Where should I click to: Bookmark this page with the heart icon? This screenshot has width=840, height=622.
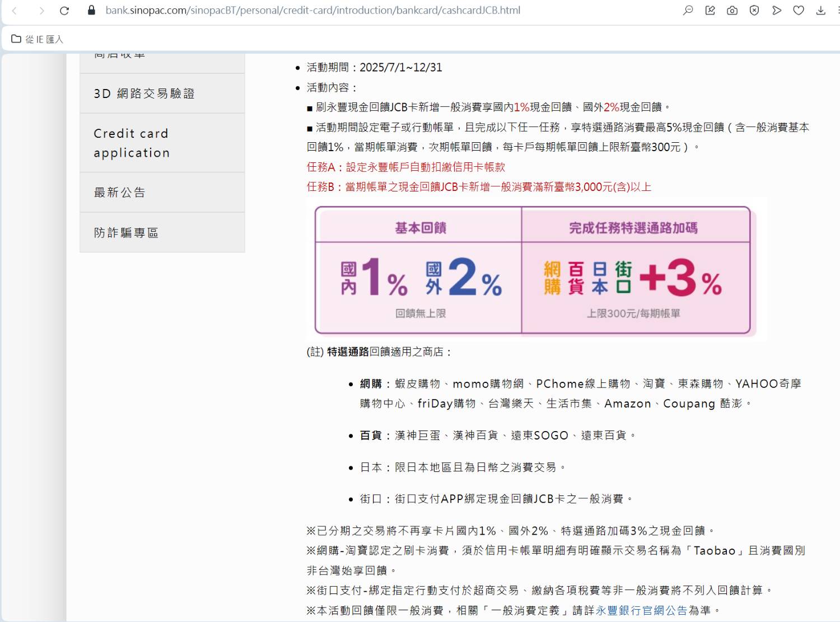799,10
